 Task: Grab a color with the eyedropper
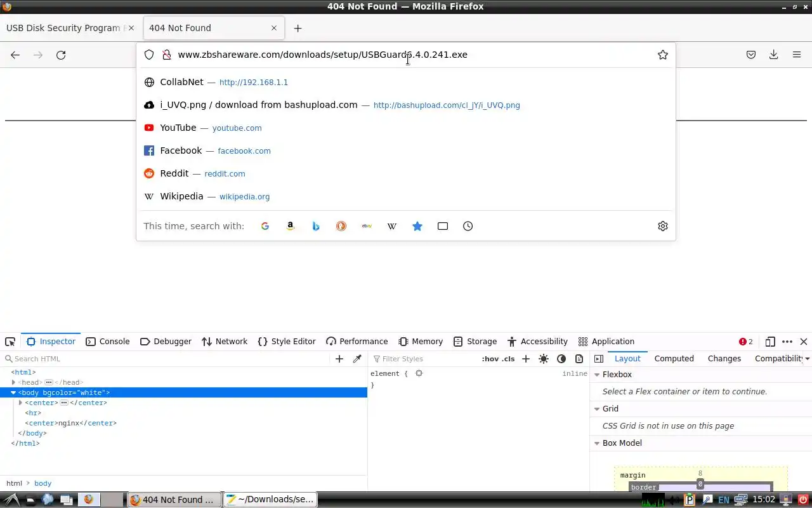coord(357,359)
